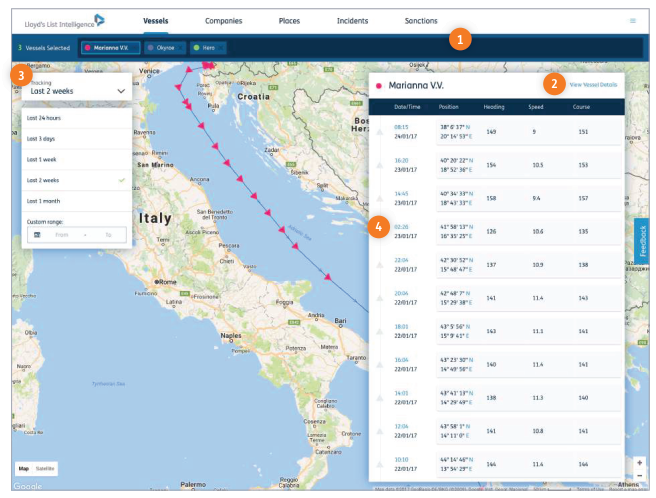Open the Places tab

(289, 21)
